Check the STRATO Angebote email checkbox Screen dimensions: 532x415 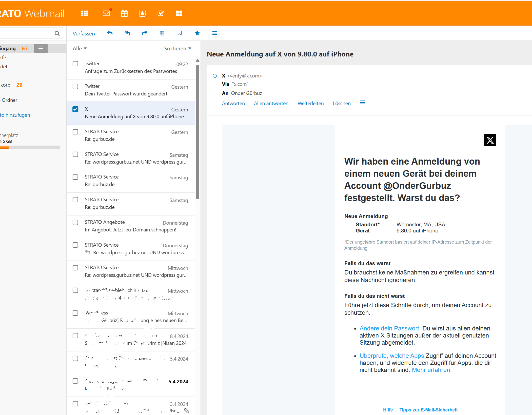point(75,222)
